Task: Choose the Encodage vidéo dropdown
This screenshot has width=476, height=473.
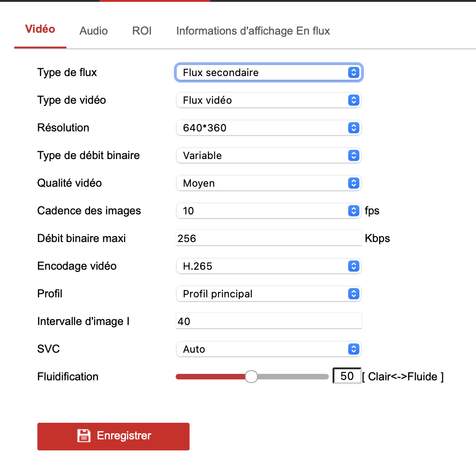Action: pos(268,266)
